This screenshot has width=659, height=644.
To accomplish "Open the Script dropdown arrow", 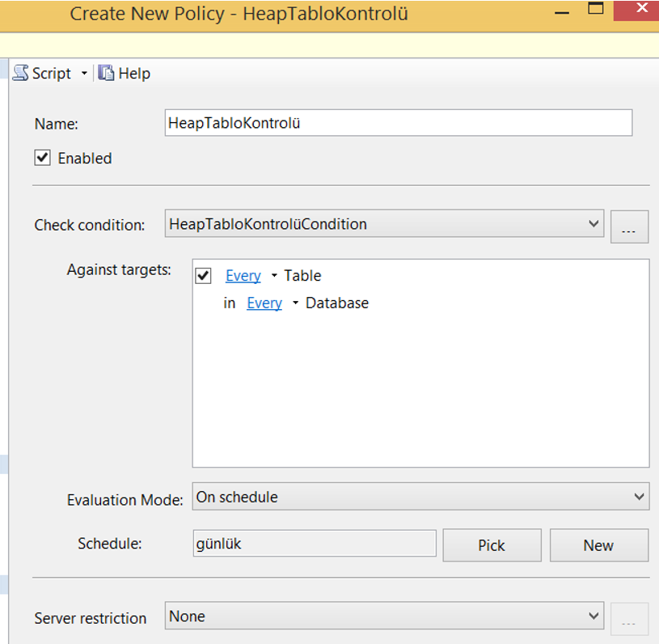I will coord(84,73).
